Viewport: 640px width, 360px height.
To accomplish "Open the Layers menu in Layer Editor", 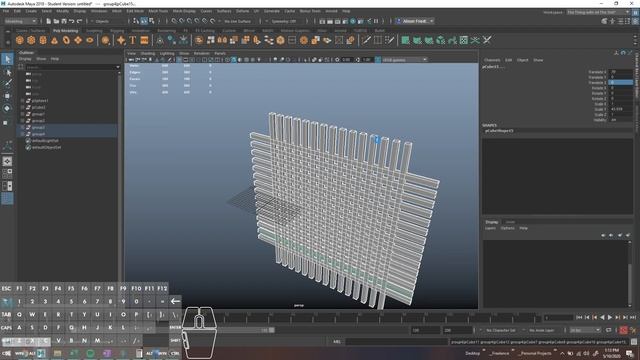I will [490, 228].
